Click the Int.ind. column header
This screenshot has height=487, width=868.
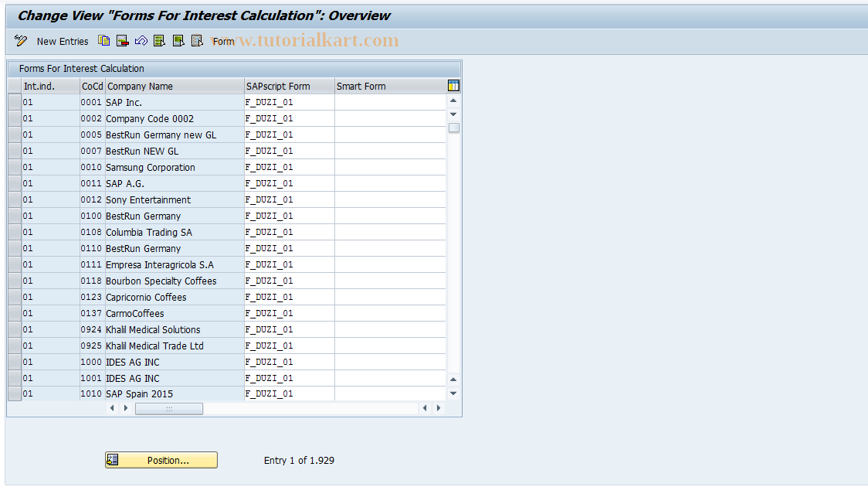click(x=50, y=86)
